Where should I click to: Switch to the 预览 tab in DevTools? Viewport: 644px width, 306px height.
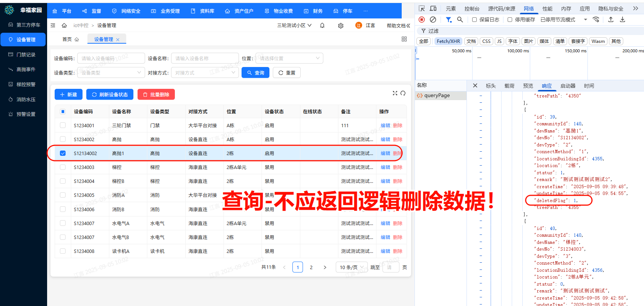click(528, 86)
